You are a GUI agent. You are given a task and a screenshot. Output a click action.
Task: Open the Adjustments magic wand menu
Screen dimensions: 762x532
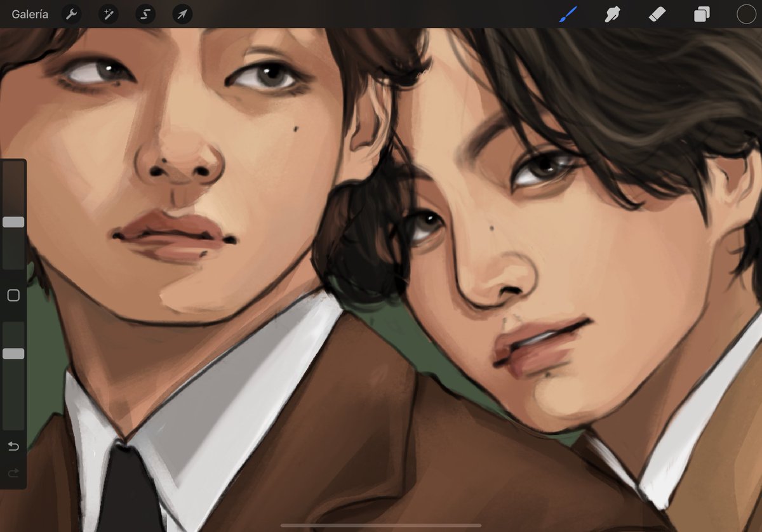[x=109, y=15]
